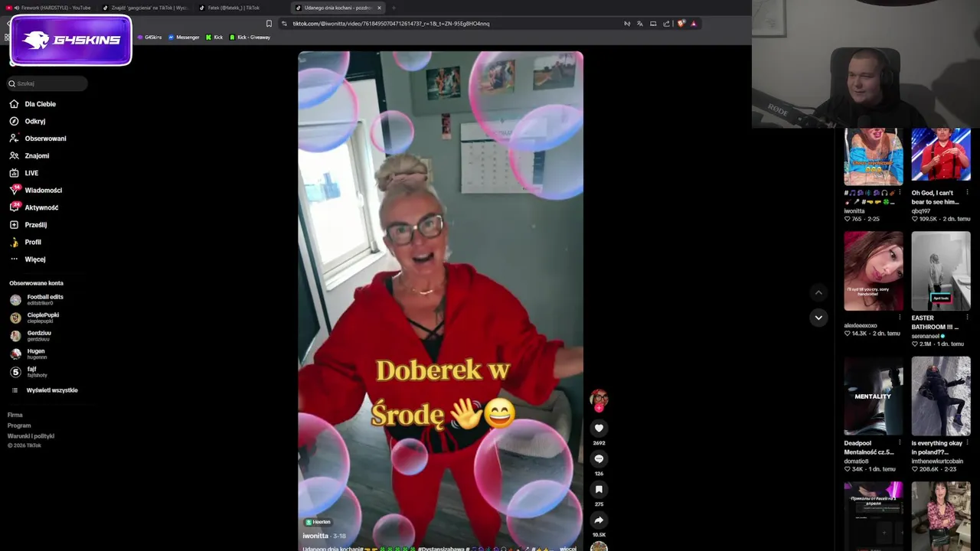Image resolution: width=980 pixels, height=551 pixels.
Task: Open the Znajomi friends section
Action: pyautogui.click(x=29, y=155)
